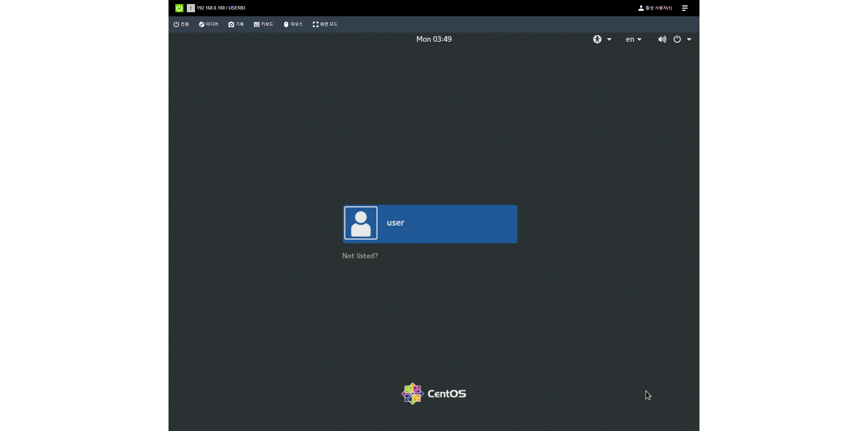868x431 pixels.
Task: Open the 미디어 media menu
Action: 209,24
